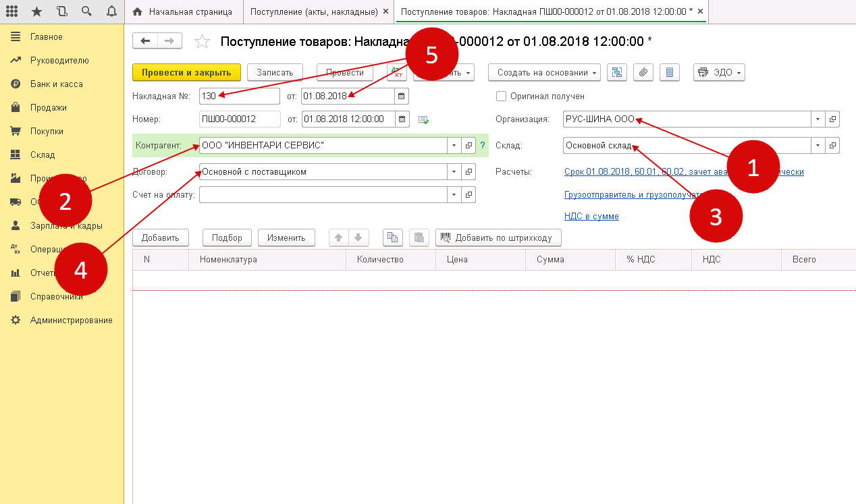The image size is (856, 504).
Task: Open the history icon in top panel
Action: (x=61, y=11)
